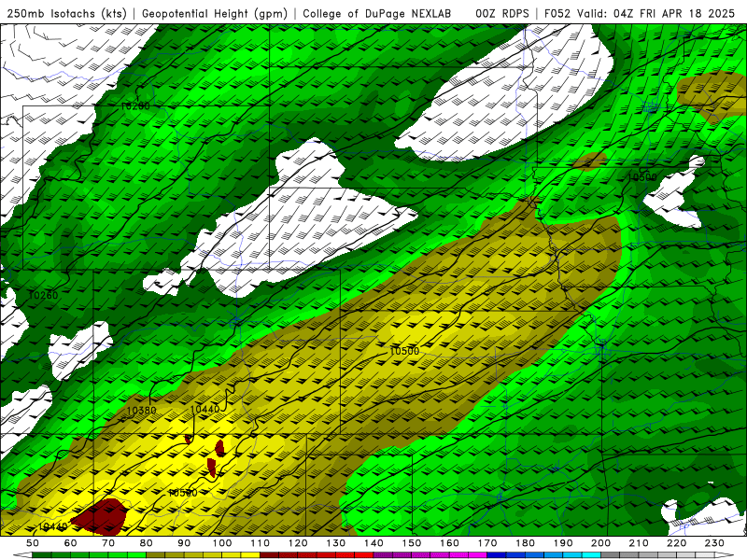
Task: Click the 60 value on the color scale
Action: click(70, 543)
